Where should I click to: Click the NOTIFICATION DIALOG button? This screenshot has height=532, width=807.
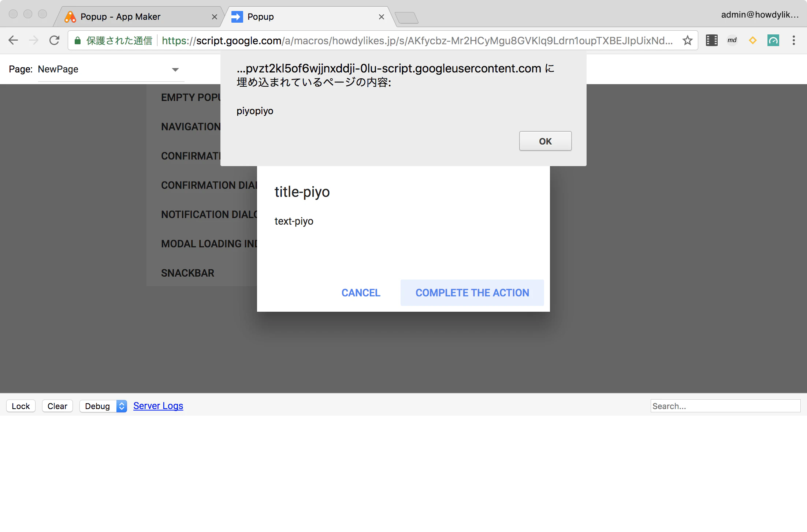(209, 214)
